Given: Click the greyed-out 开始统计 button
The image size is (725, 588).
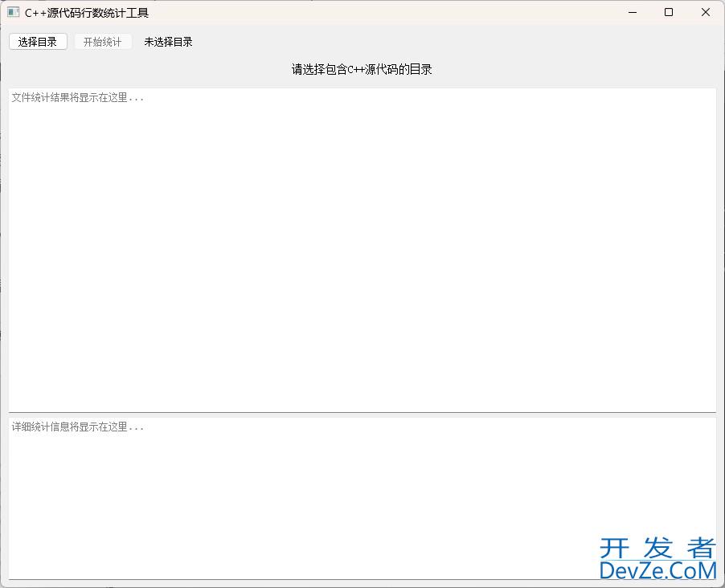Looking at the screenshot, I should click(x=103, y=42).
